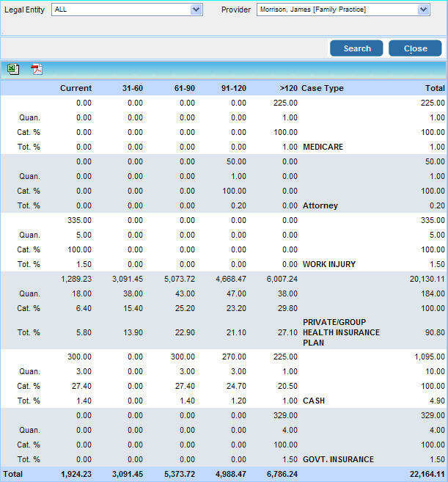Select the WORK INJURY case type

pyautogui.click(x=330, y=264)
